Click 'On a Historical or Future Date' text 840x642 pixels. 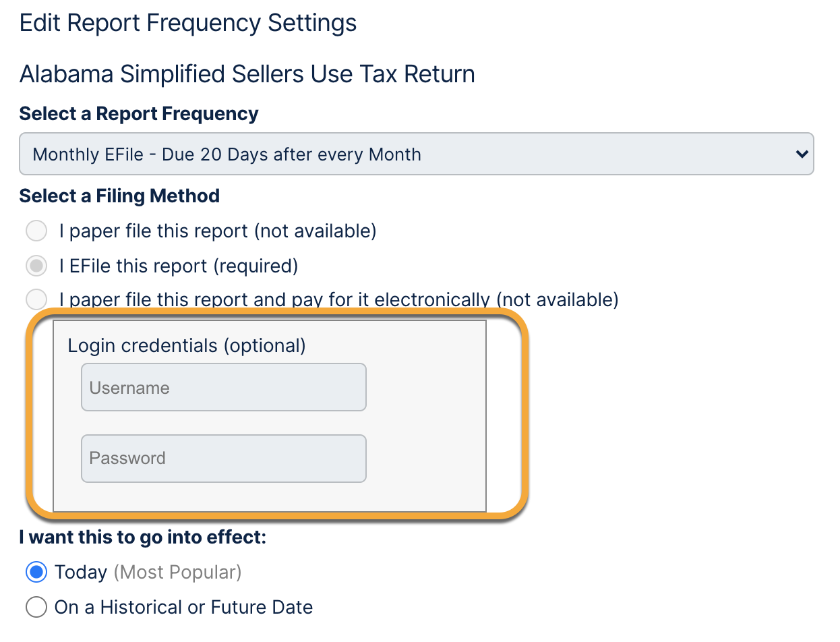(183, 608)
